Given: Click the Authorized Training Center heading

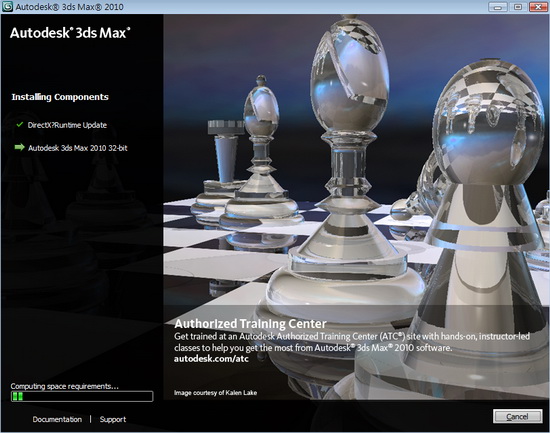Looking at the screenshot, I should pyautogui.click(x=250, y=324).
